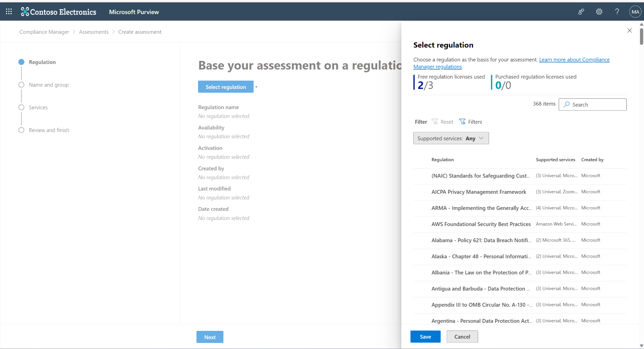This screenshot has height=349, width=644.
Task: Select the Name and group step
Action: coord(44,85)
